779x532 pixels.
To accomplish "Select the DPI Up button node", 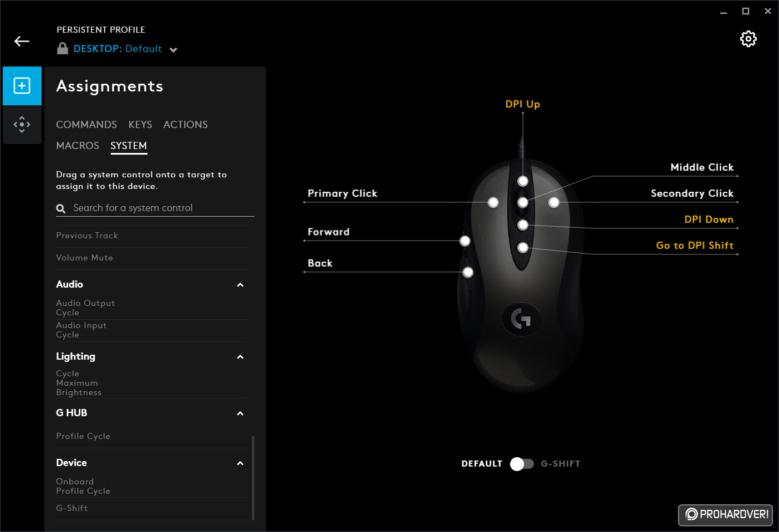I will point(523,181).
